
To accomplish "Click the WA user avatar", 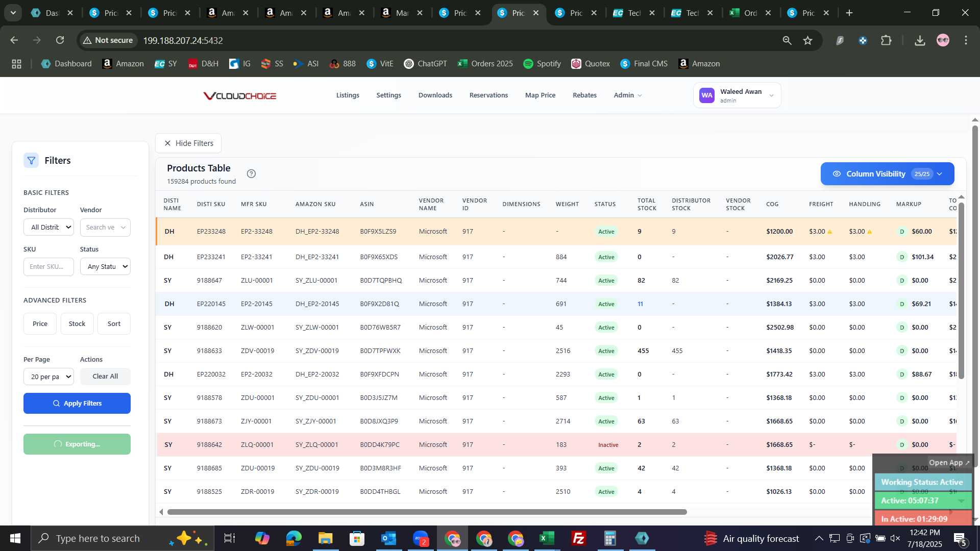I will click(707, 95).
